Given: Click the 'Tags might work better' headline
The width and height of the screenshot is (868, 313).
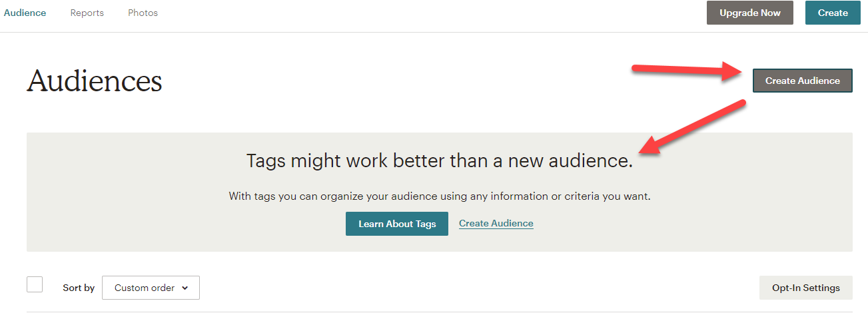Looking at the screenshot, I should pos(440,160).
